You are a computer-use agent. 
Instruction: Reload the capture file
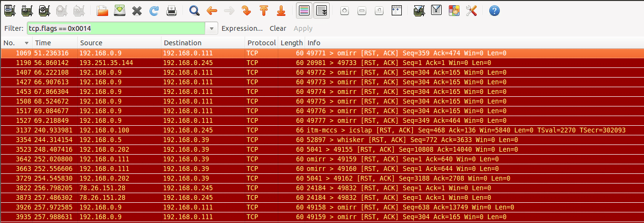coord(154,10)
